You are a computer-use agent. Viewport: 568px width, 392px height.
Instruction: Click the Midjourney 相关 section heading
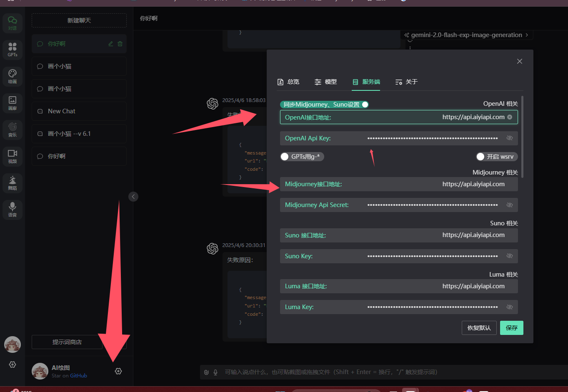[x=495, y=172]
